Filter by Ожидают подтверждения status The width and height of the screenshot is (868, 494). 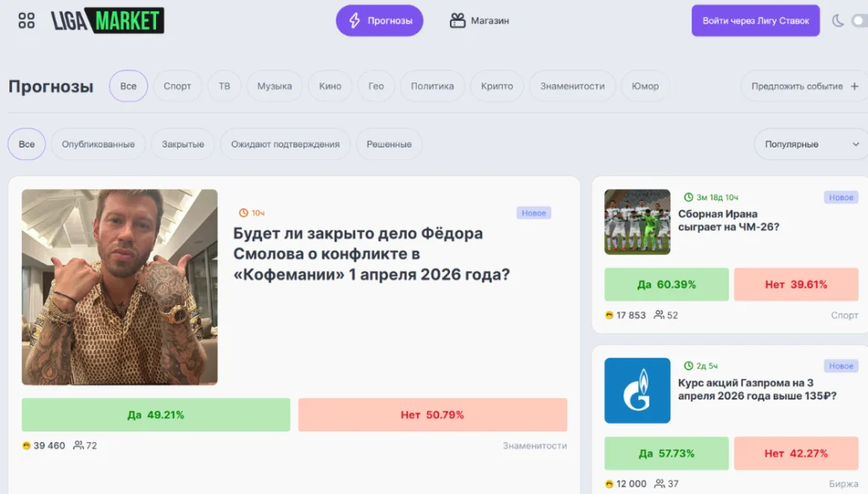click(x=285, y=144)
